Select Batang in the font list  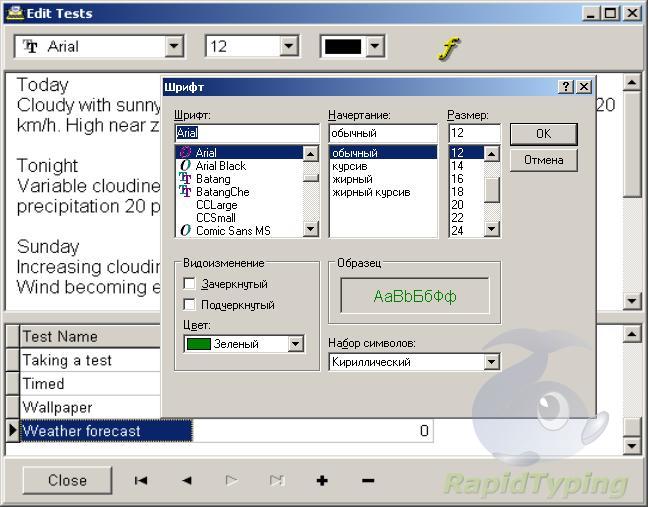click(240, 179)
